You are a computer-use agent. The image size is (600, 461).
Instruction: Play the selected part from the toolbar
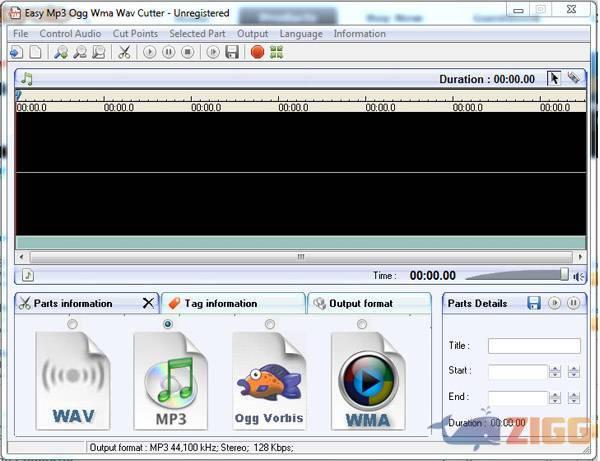coord(213,52)
